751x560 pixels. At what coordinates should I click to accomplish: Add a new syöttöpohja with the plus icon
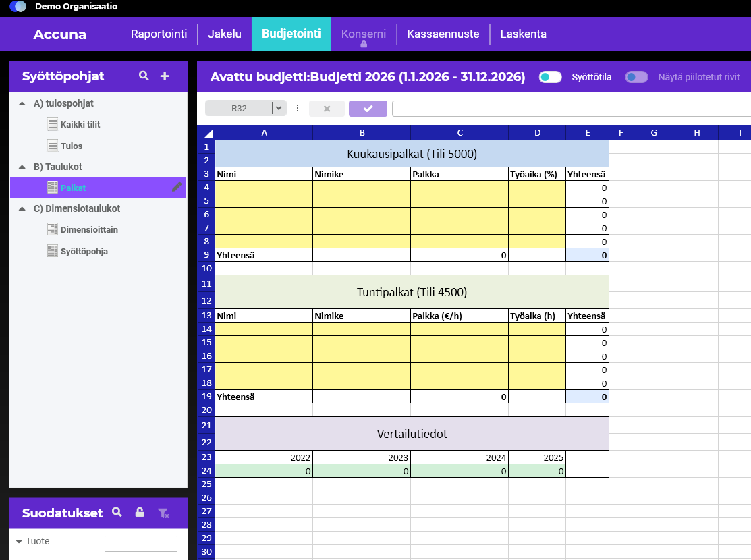(x=165, y=76)
